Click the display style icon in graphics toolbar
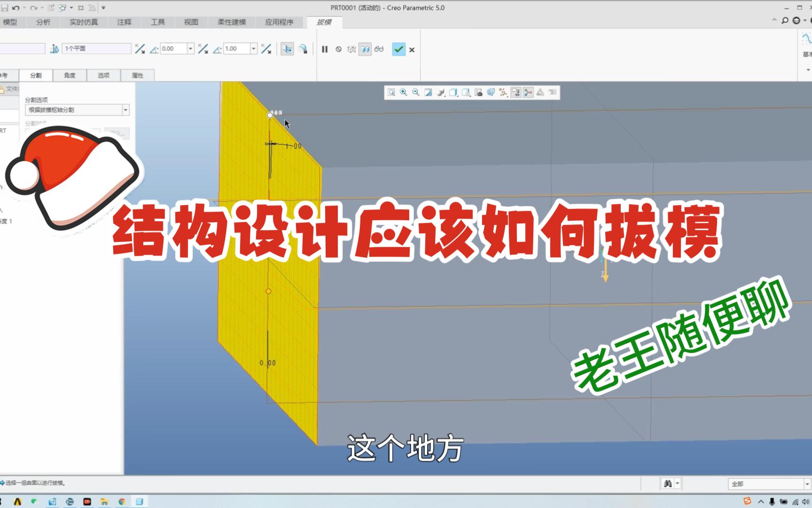Screen dimensions: 812x508 point(453,93)
